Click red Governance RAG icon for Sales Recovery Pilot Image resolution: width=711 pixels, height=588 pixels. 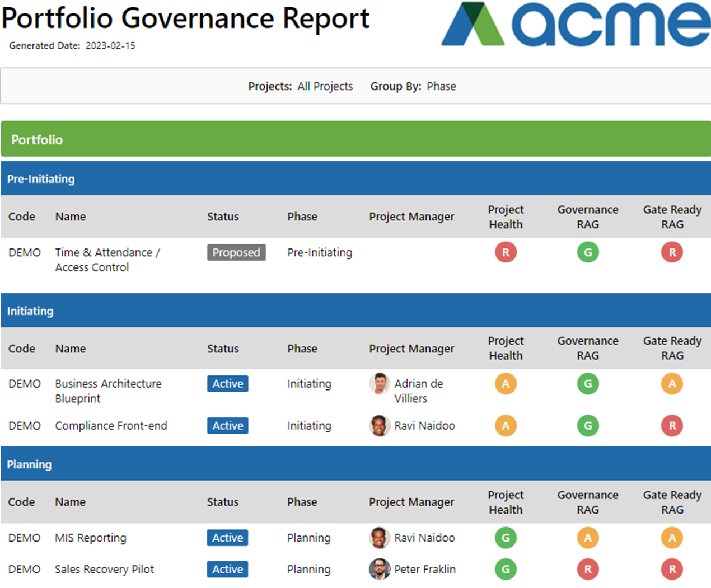point(588,569)
